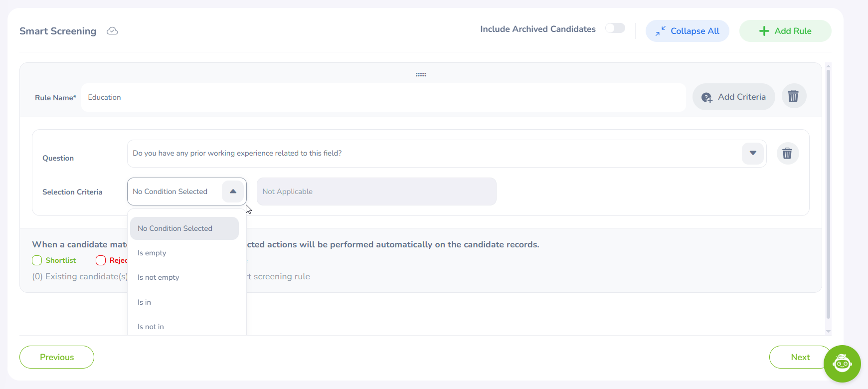Click the vertical scrollbar of rules panel
Screen dimensions: 868x389
pyautogui.click(x=828, y=194)
